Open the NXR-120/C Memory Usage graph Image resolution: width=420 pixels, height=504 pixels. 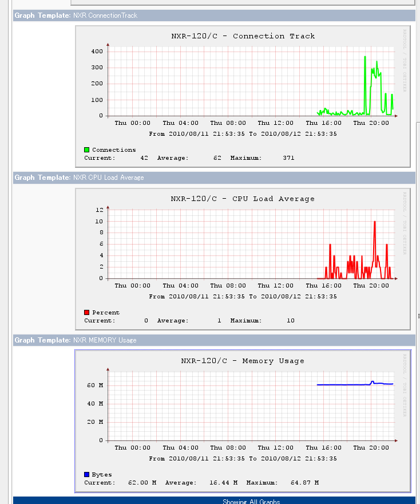(243, 421)
